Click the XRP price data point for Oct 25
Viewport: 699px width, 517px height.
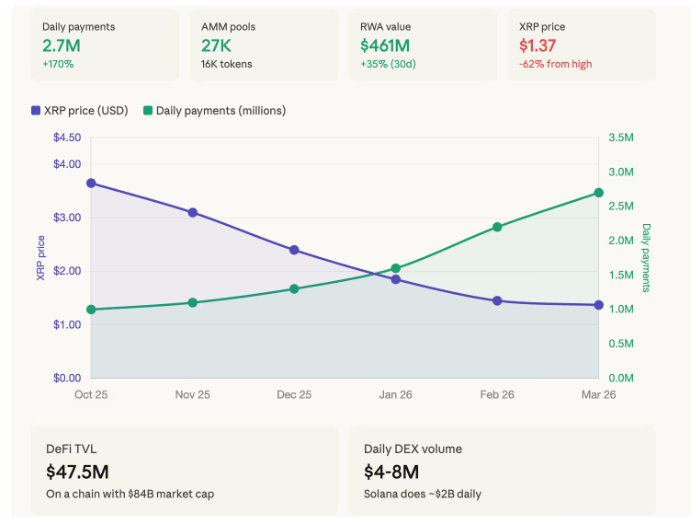tap(91, 183)
